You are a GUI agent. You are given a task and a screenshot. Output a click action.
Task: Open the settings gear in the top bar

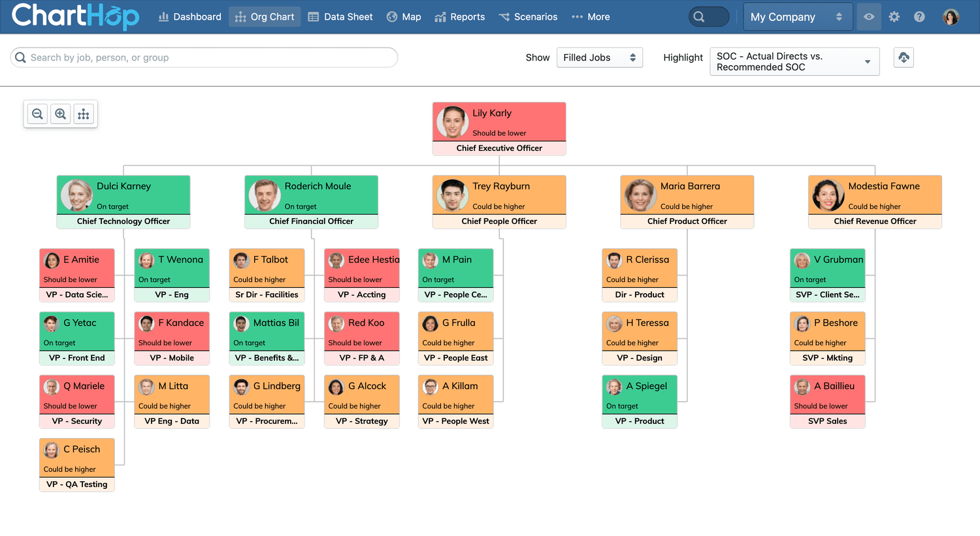(x=894, y=16)
